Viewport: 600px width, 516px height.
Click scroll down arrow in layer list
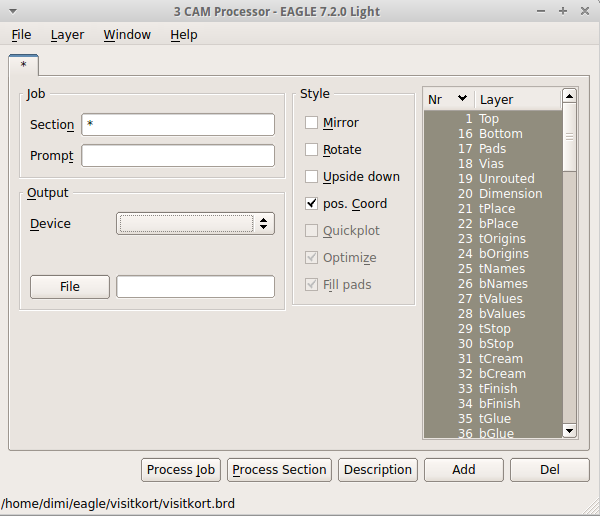click(x=569, y=431)
